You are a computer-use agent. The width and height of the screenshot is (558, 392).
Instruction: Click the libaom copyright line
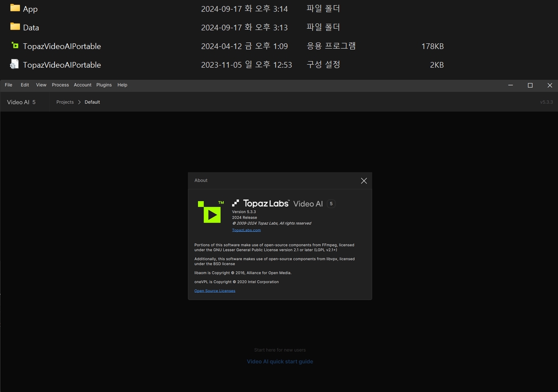243,273
